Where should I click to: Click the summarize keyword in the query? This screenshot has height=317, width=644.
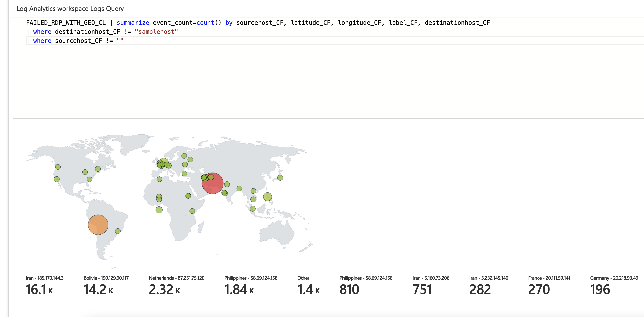coord(133,22)
